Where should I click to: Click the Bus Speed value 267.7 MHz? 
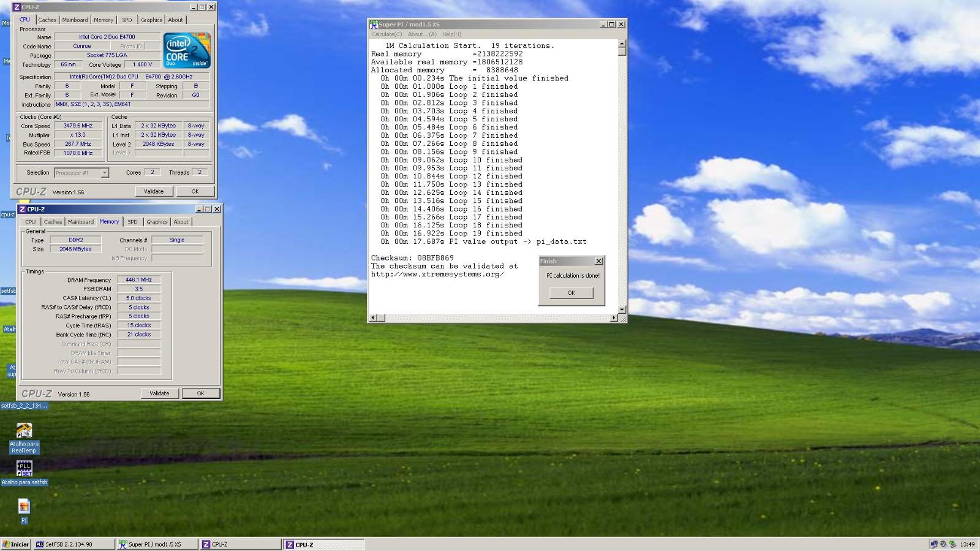[78, 144]
